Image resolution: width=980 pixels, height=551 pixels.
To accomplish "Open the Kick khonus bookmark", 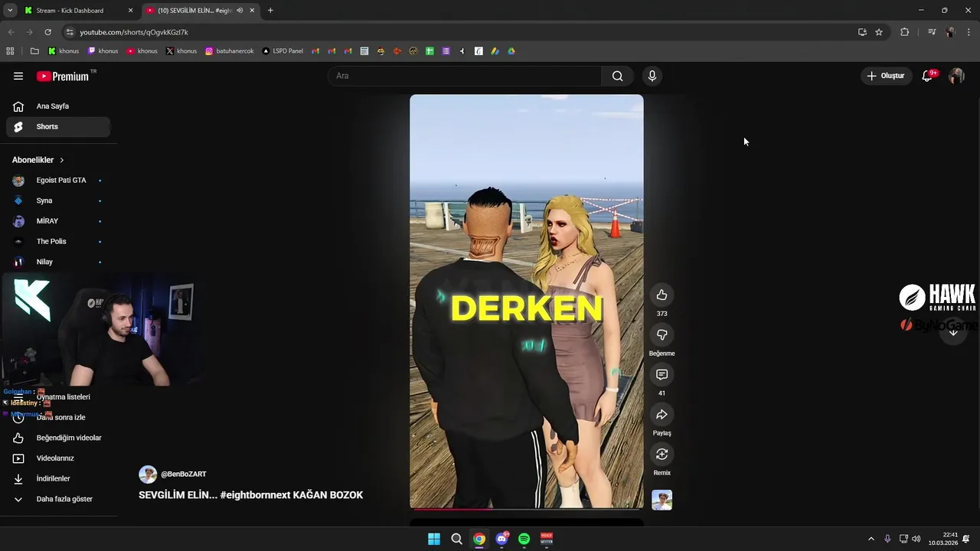I will click(x=64, y=51).
